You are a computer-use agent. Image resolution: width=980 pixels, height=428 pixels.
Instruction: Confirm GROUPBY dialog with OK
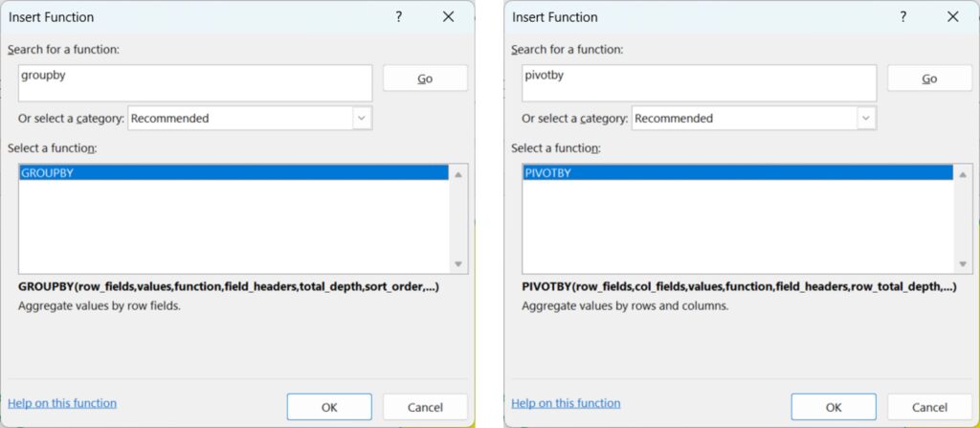click(329, 407)
